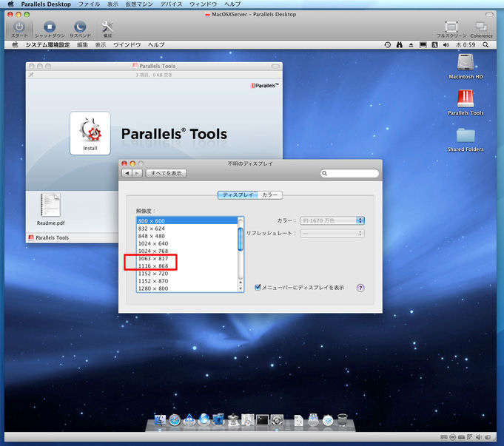Screen dimensions: 504x446
Task: Click the search field in display preferences
Action: (x=350, y=173)
